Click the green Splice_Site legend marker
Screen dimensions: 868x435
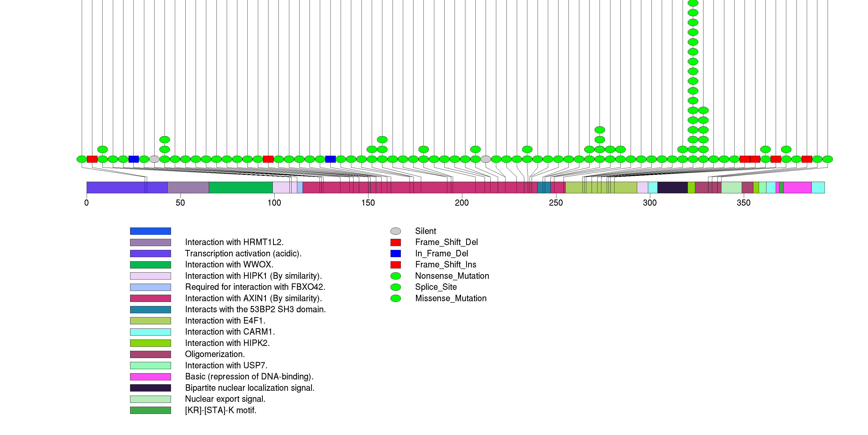pos(395,287)
